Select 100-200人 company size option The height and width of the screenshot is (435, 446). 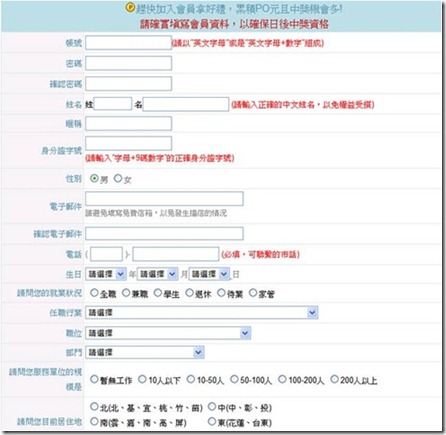pos(282,379)
